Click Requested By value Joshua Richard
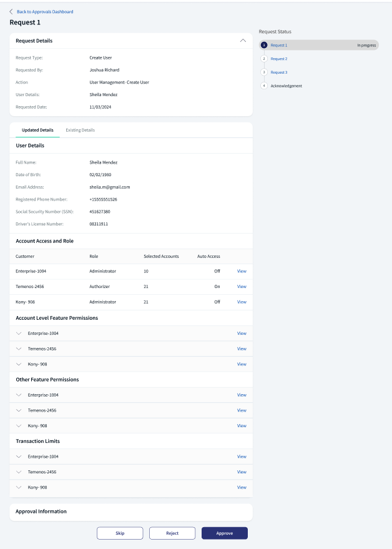 click(104, 70)
